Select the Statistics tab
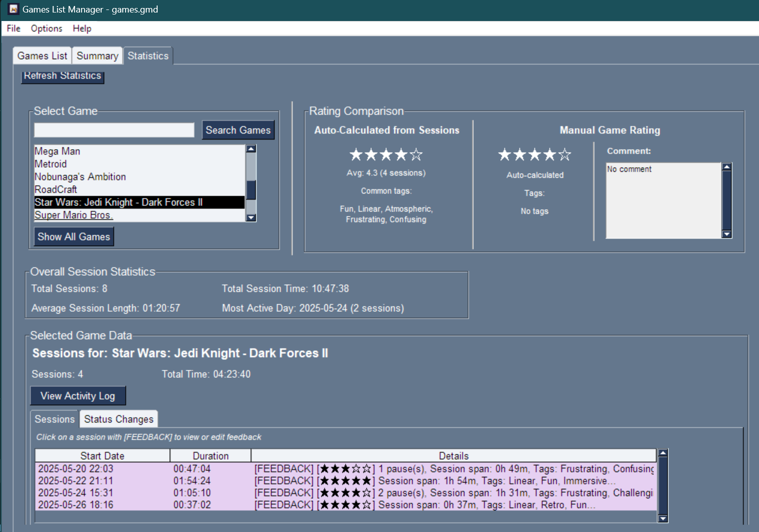This screenshot has height=532, width=759. point(148,56)
